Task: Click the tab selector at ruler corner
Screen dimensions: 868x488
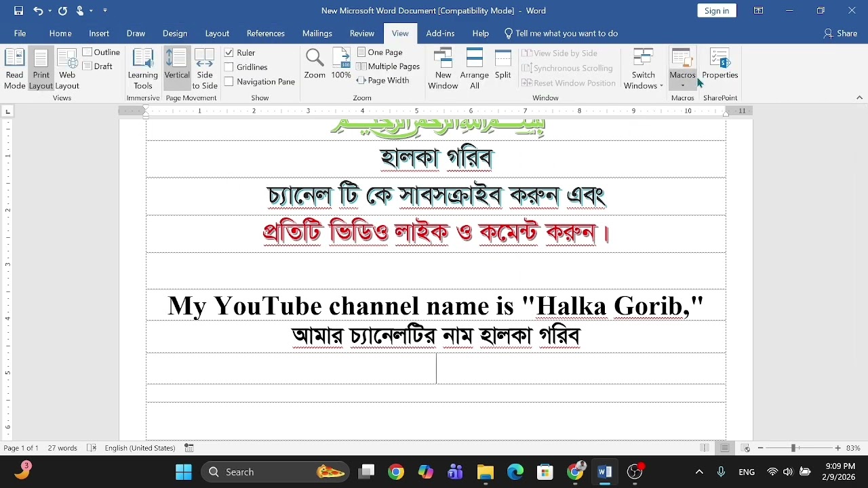Action: (x=7, y=111)
